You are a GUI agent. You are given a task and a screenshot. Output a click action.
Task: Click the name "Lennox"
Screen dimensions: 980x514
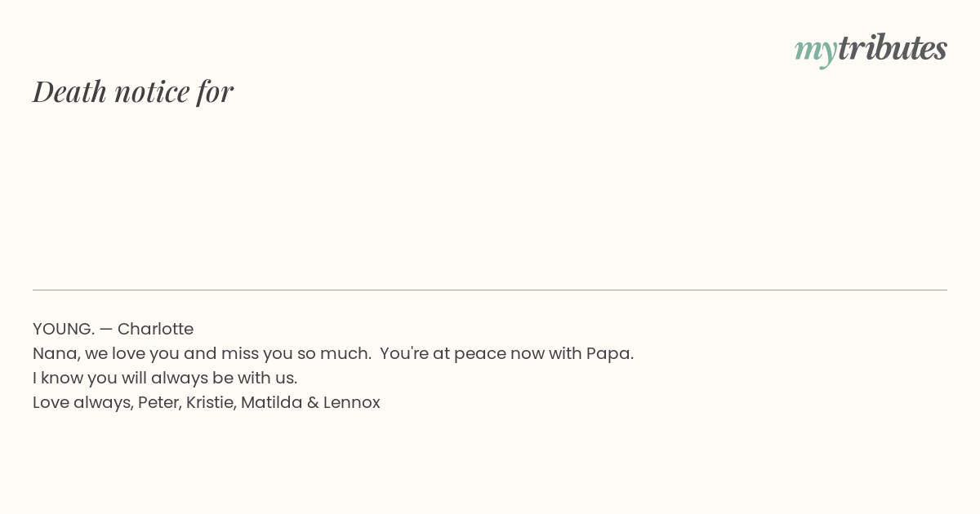pyautogui.click(x=352, y=402)
